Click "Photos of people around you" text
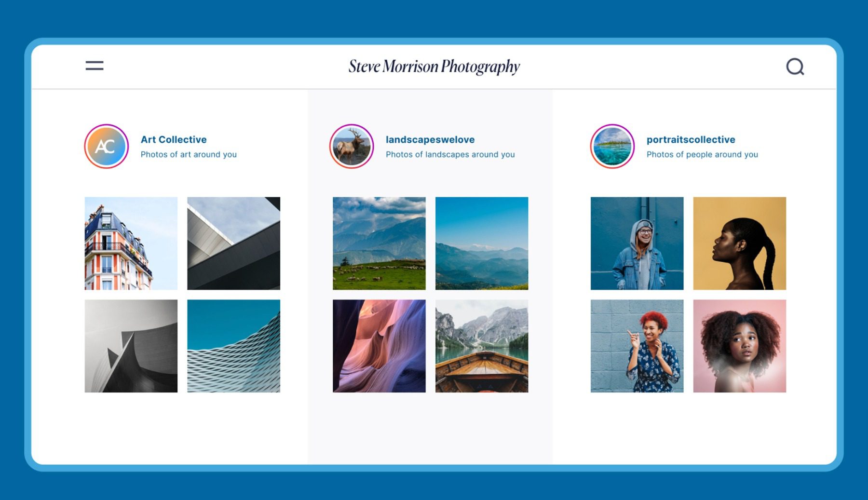The height and width of the screenshot is (500, 868). tap(702, 154)
